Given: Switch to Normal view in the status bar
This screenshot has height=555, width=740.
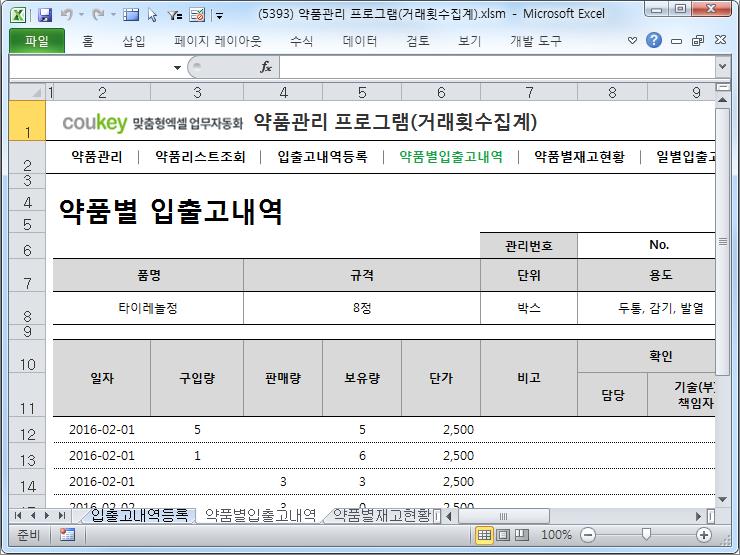Looking at the screenshot, I should click(x=484, y=535).
